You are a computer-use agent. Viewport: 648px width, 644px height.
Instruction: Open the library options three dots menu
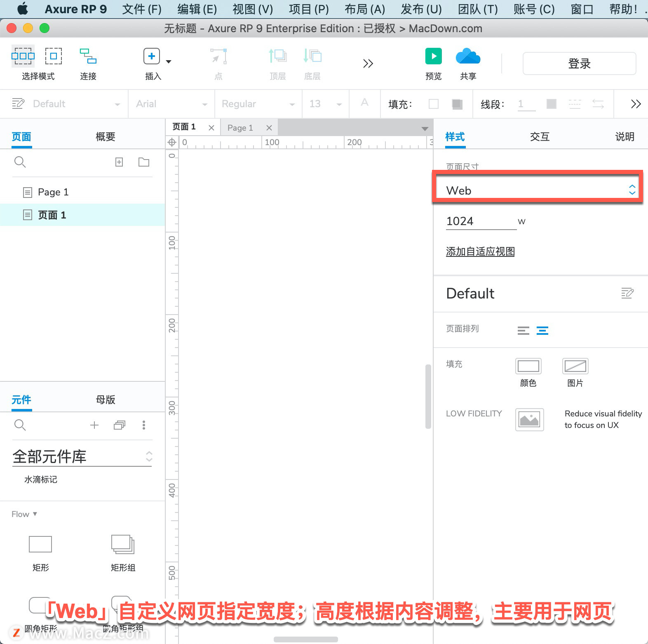pos(144,425)
